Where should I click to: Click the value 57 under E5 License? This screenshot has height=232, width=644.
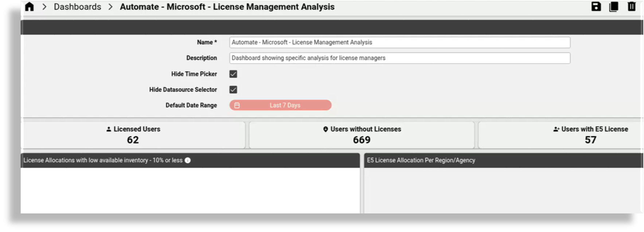[x=590, y=140]
